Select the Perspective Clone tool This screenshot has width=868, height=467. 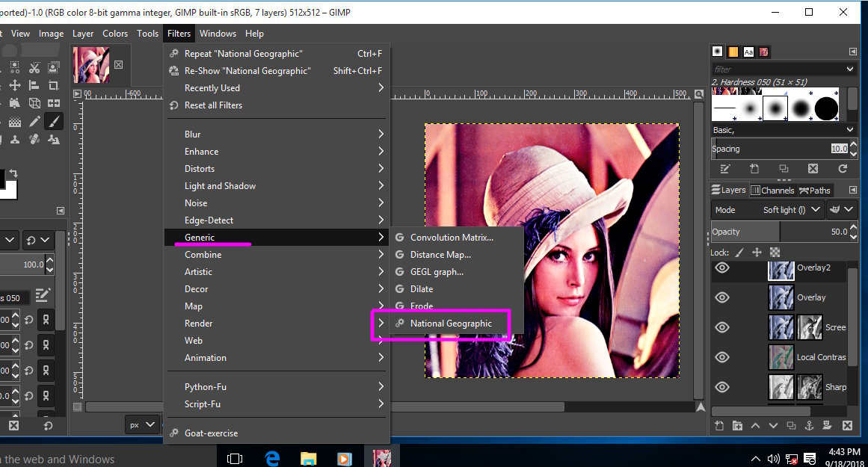[54, 140]
